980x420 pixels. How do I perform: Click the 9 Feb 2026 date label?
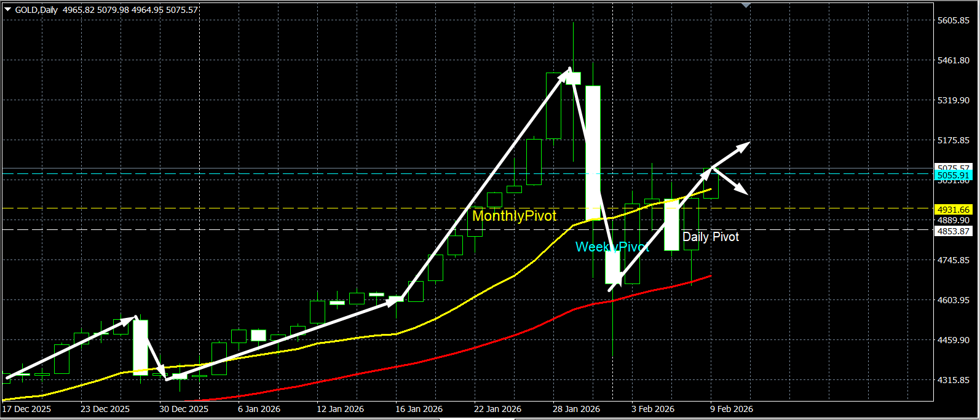point(731,409)
